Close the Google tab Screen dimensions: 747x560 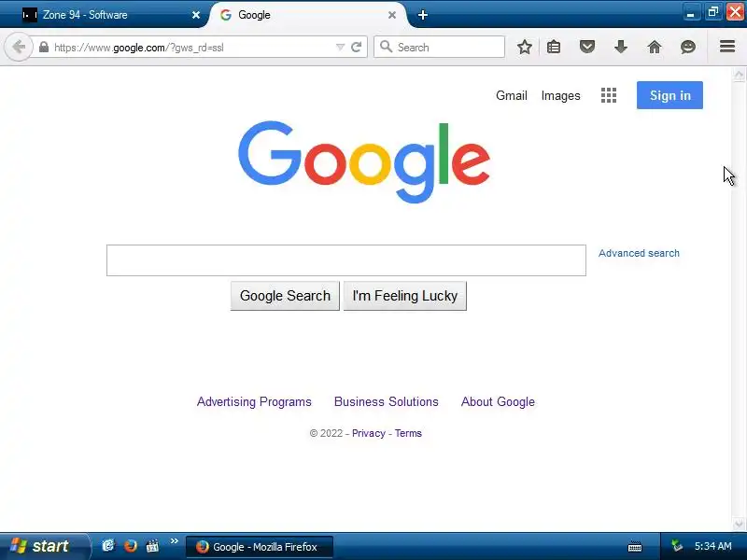[392, 15]
